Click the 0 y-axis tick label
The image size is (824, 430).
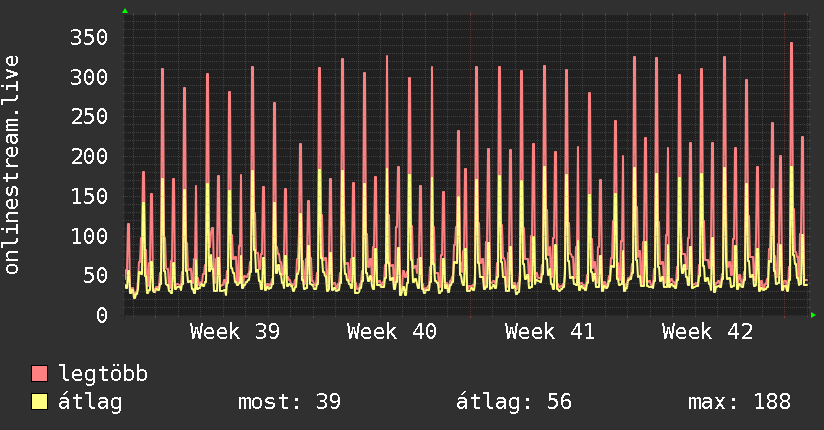tap(102, 315)
